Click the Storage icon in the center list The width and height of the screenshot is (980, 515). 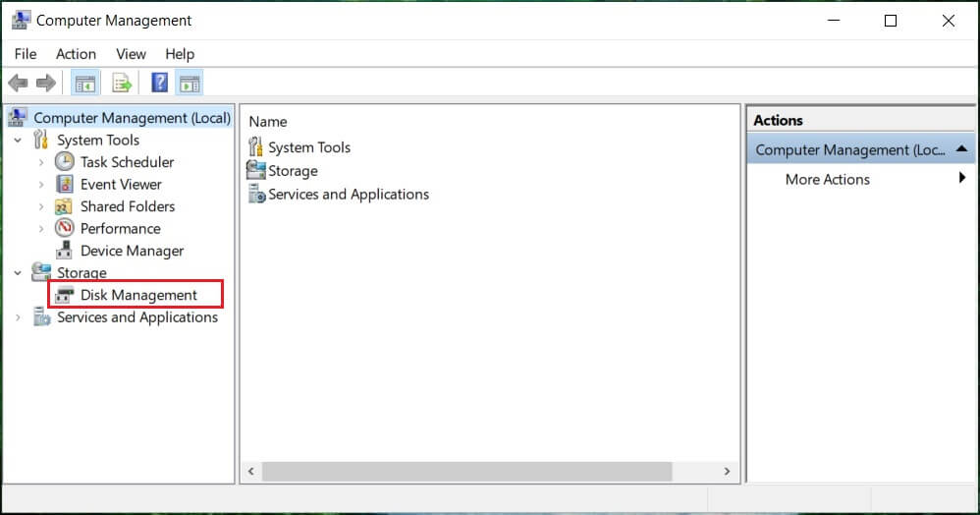pos(256,171)
